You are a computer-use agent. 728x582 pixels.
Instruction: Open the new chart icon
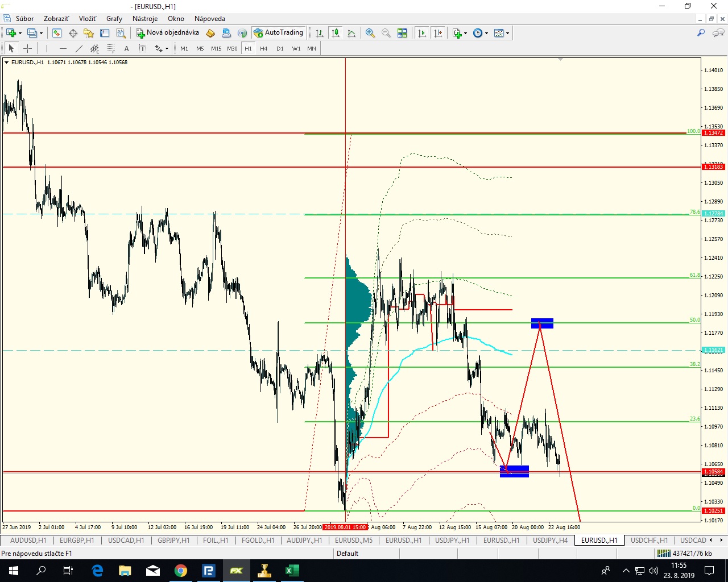(x=11, y=33)
